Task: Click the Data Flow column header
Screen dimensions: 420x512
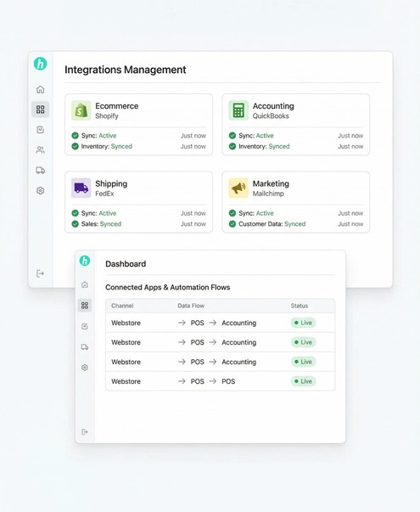Action: [191, 306]
